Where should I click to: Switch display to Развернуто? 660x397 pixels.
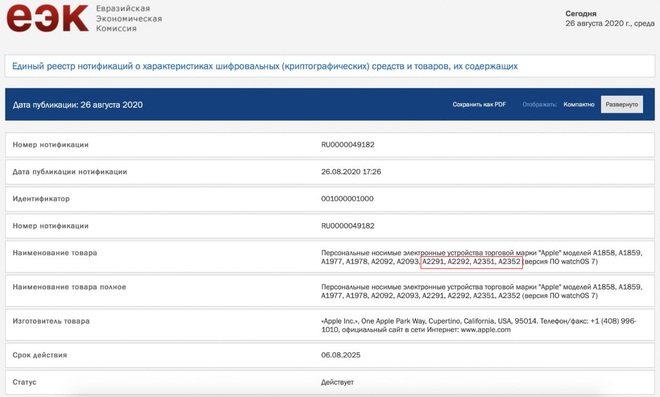pos(622,104)
